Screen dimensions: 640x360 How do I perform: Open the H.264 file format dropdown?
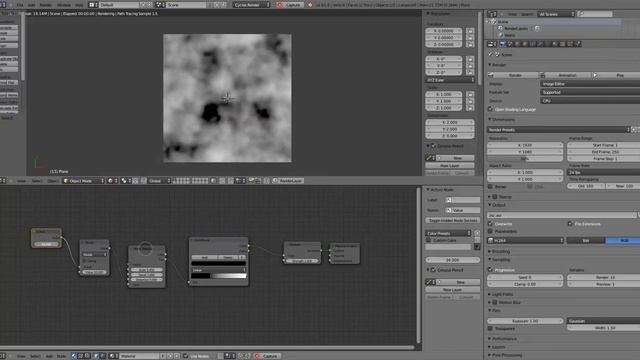coord(526,240)
